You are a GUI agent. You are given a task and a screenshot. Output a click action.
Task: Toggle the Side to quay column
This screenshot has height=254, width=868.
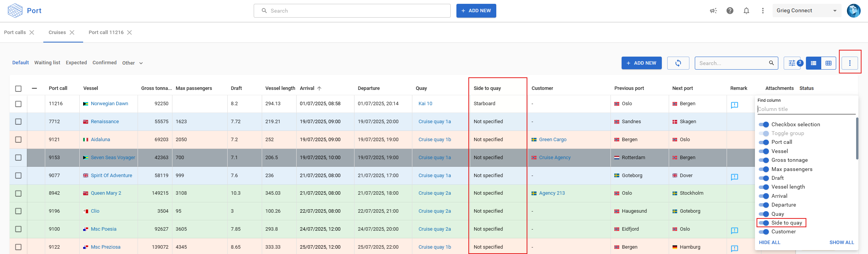[x=764, y=223]
